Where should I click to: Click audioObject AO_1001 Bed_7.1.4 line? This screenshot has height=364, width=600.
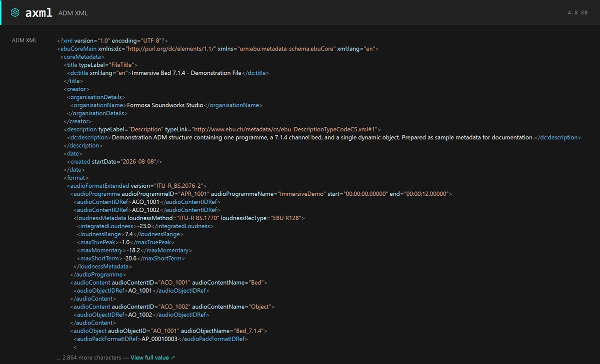coord(169,331)
